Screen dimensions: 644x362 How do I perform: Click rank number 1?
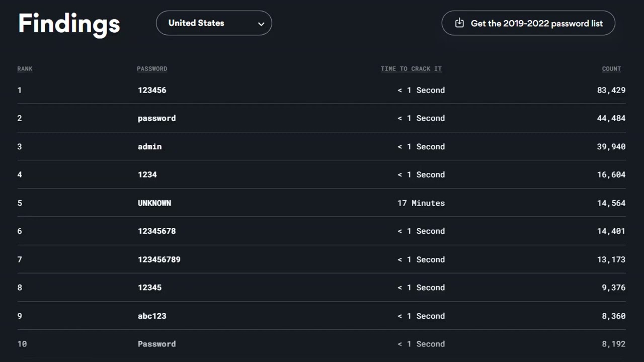click(20, 90)
